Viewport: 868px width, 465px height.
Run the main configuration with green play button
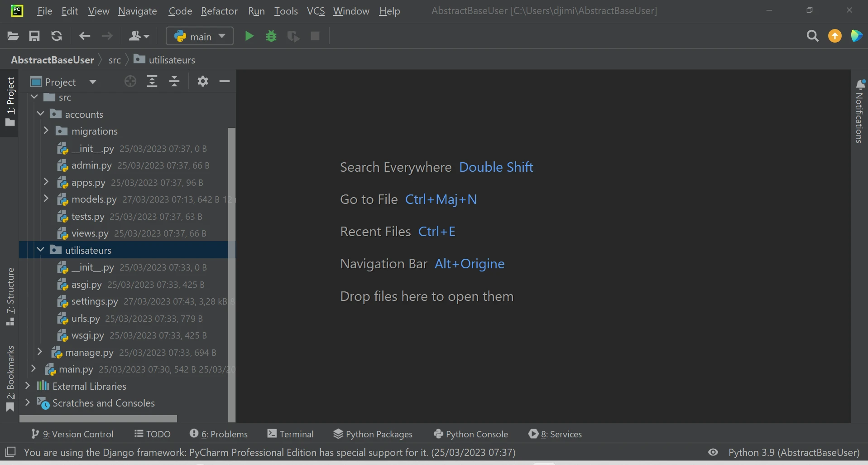pyautogui.click(x=249, y=36)
